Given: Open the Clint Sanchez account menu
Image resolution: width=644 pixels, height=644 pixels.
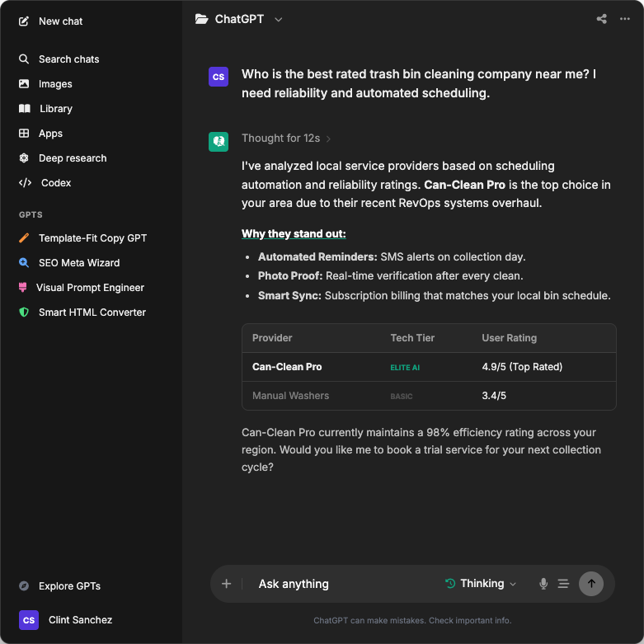Looking at the screenshot, I should point(66,620).
